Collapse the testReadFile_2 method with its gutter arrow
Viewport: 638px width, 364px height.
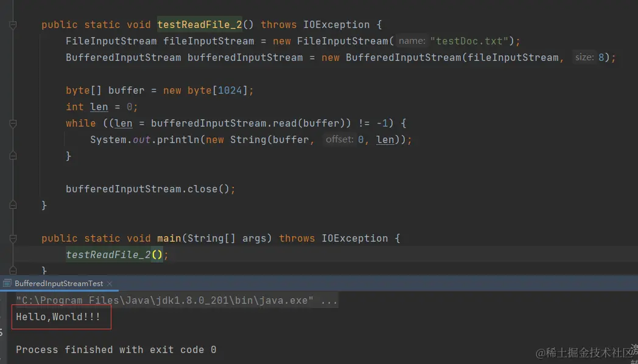click(12, 24)
